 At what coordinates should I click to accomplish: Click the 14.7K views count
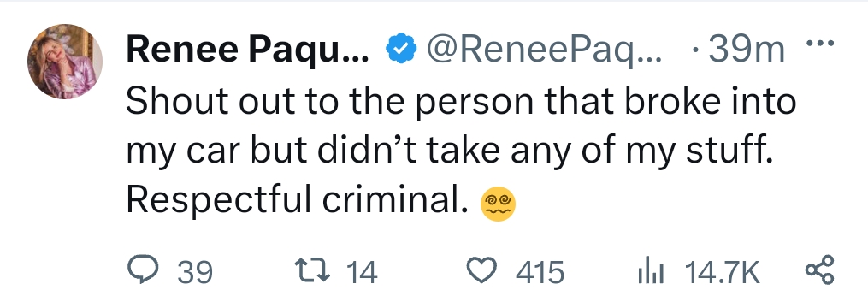click(x=723, y=273)
